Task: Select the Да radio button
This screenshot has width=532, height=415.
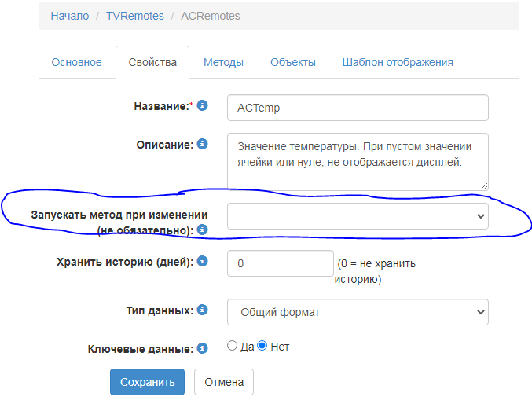Action: tap(232, 346)
